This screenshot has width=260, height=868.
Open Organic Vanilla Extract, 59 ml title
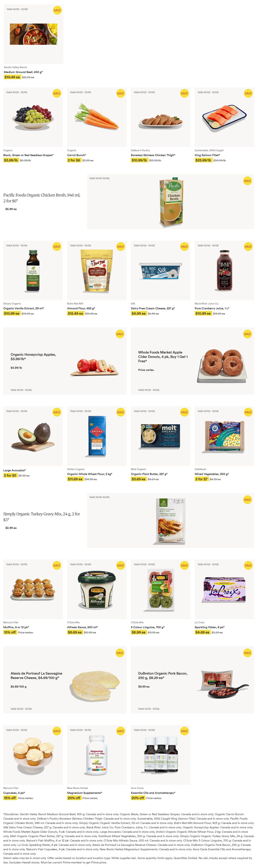[x=24, y=309]
